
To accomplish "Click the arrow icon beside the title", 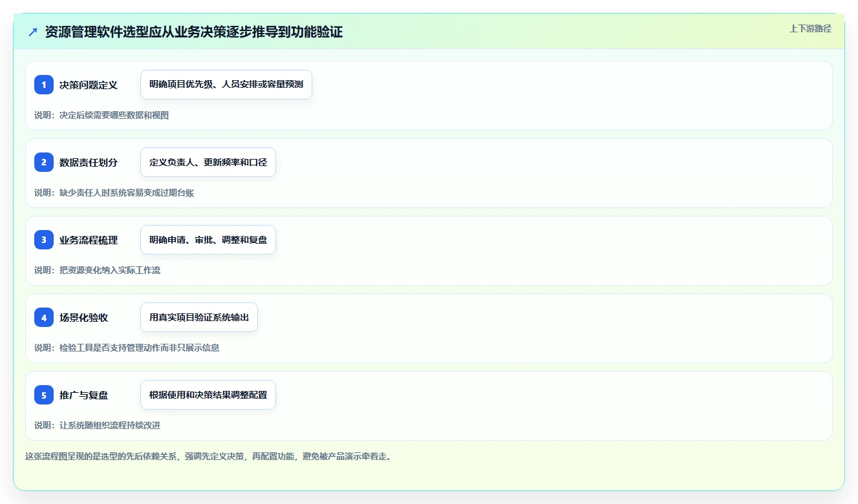I will [33, 32].
